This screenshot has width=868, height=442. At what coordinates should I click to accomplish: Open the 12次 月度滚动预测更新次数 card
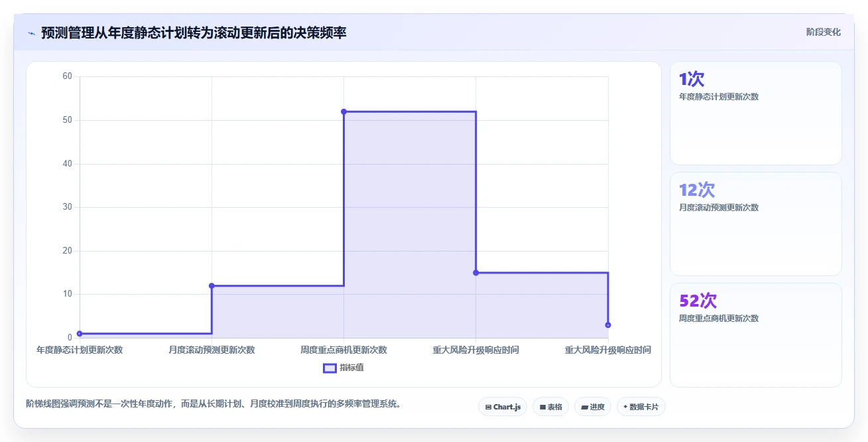[755, 224]
